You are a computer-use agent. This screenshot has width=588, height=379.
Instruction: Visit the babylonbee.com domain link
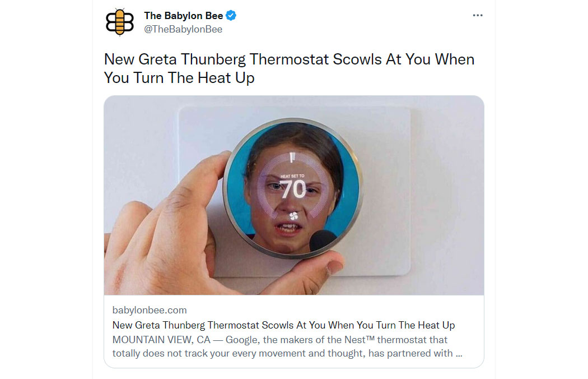click(x=150, y=310)
